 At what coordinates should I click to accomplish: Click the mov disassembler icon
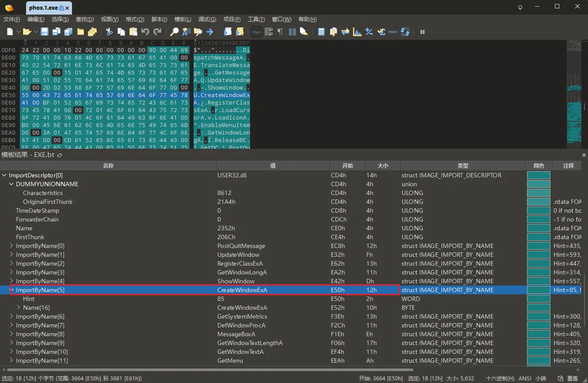(393, 32)
